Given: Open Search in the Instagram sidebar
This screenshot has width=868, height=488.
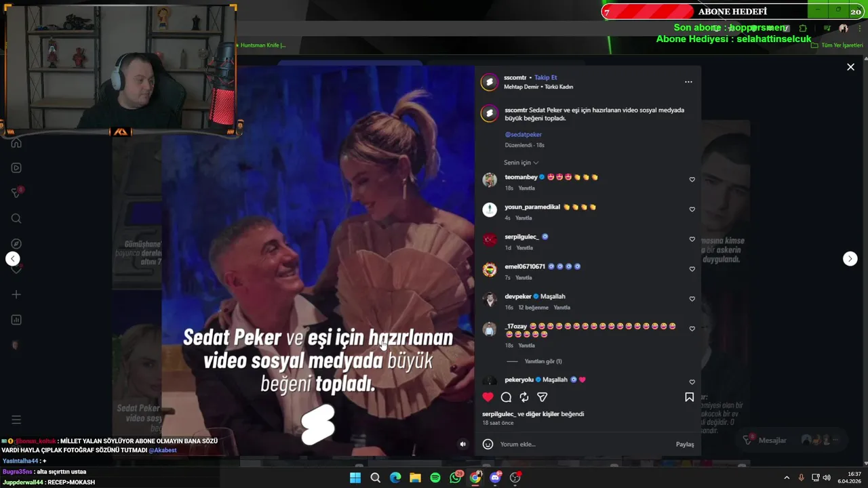Looking at the screenshot, I should click(x=16, y=218).
